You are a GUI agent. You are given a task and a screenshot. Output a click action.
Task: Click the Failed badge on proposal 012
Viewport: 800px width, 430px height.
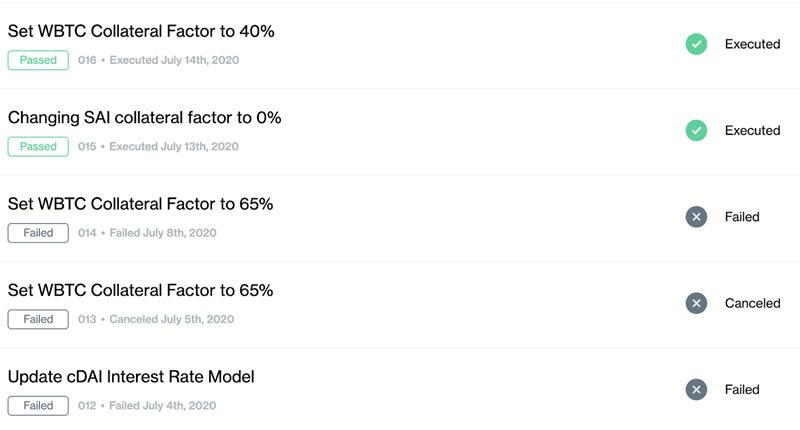(38, 406)
